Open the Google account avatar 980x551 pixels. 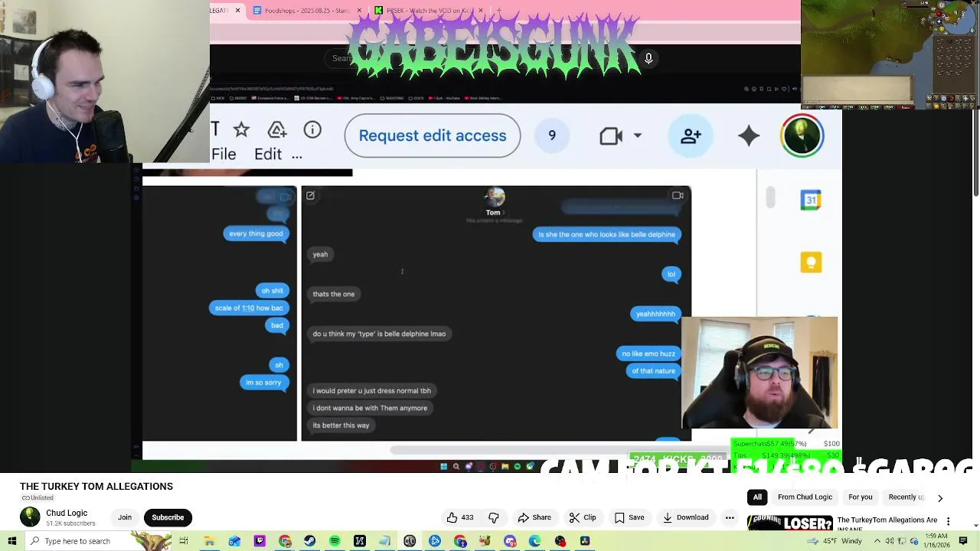click(x=802, y=136)
